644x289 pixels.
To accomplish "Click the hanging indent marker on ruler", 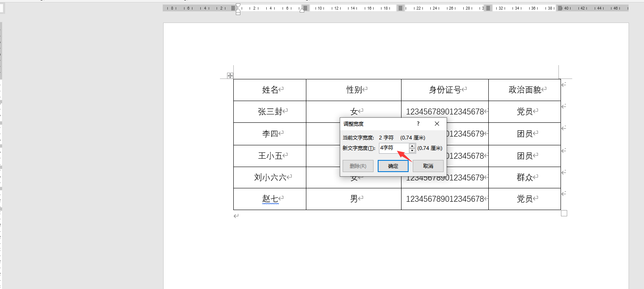I will [238, 10].
